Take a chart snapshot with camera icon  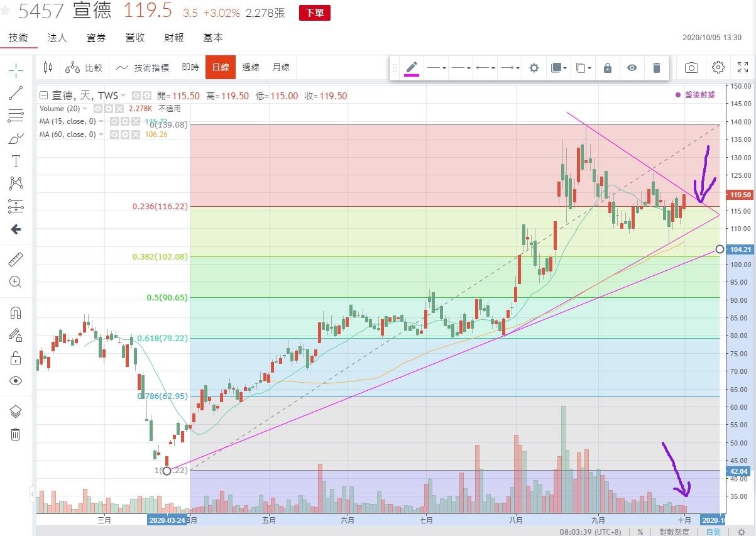pyautogui.click(x=691, y=68)
